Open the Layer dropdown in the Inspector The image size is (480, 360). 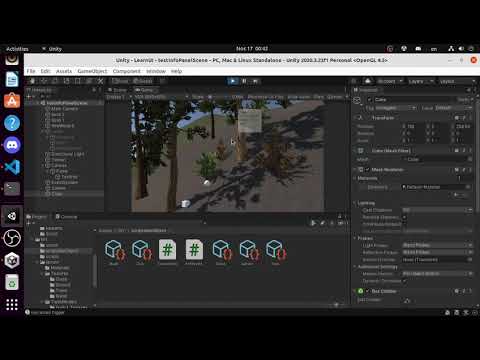pyautogui.click(x=454, y=108)
